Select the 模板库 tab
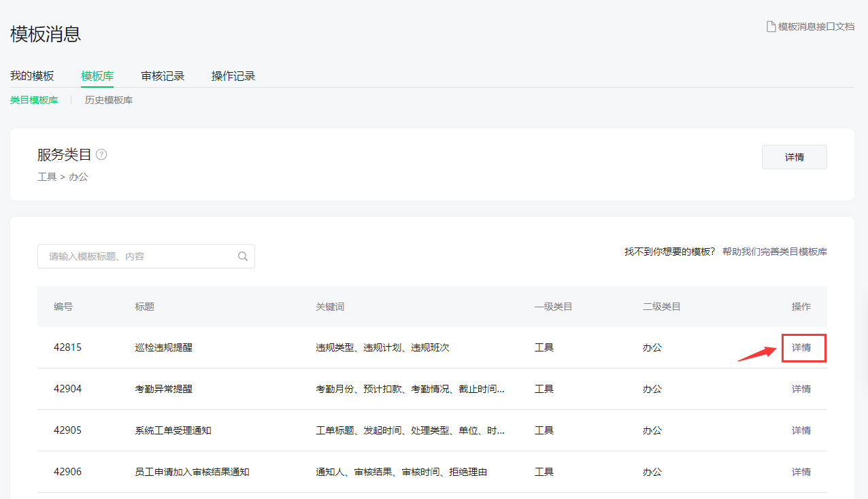This screenshot has width=868, height=499. pos(97,76)
